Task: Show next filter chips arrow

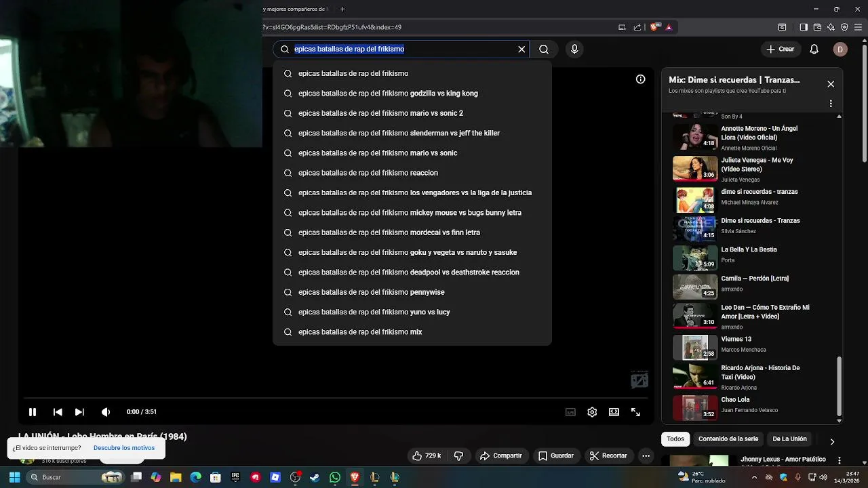Action: (832, 442)
